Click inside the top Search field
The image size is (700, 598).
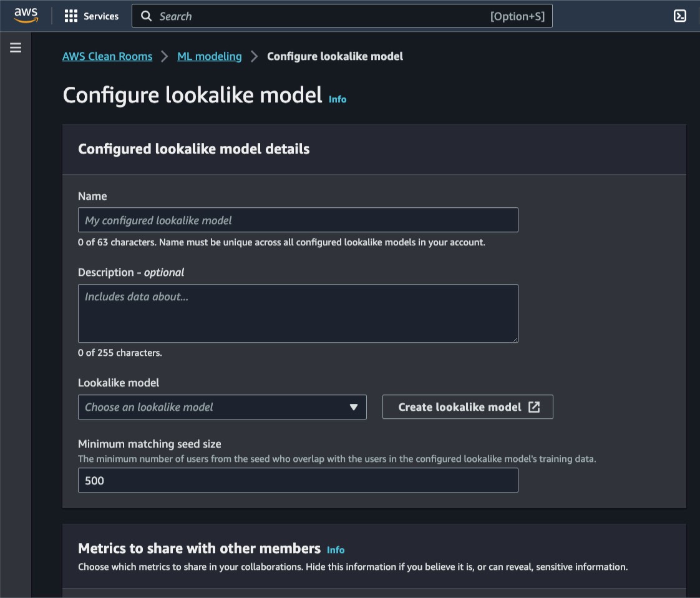point(342,16)
